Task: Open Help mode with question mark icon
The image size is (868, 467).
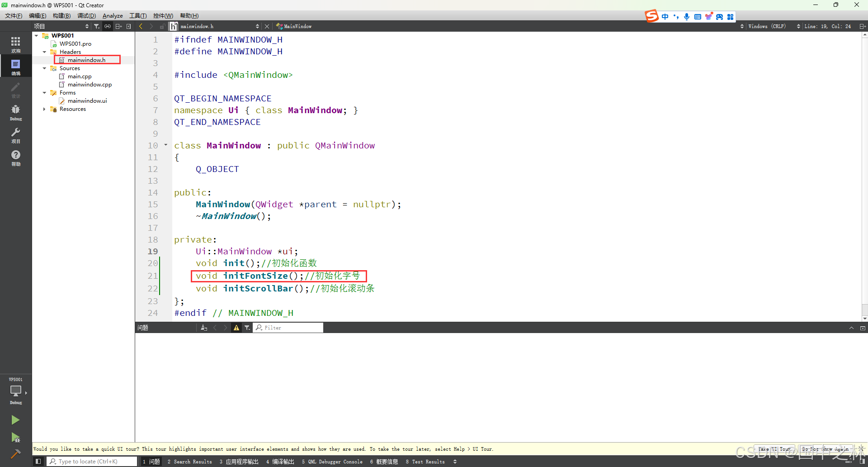Action: coord(16,157)
